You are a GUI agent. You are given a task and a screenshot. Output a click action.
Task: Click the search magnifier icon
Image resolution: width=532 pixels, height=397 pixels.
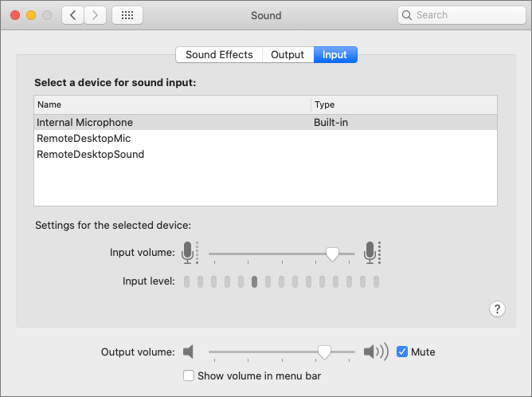408,15
